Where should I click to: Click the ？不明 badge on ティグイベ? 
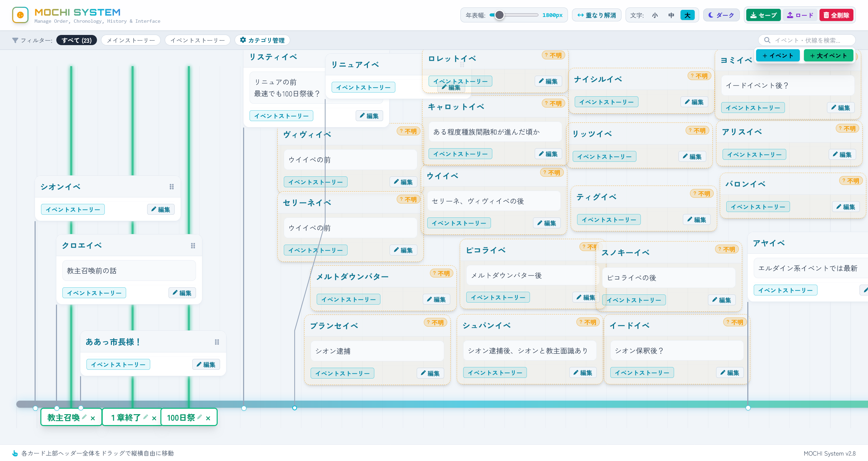pos(702,194)
